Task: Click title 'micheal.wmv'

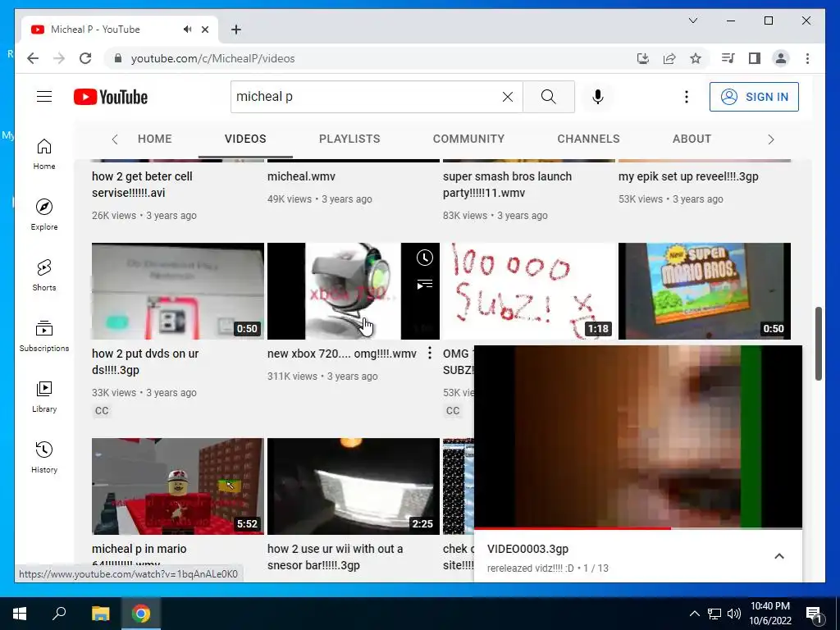Action: [x=301, y=176]
